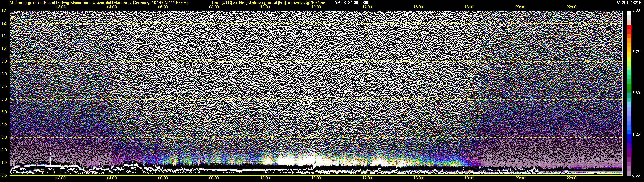The image size is (644, 182).
Task: Click the 4.0 height axis label
Action: [x=4, y=125]
